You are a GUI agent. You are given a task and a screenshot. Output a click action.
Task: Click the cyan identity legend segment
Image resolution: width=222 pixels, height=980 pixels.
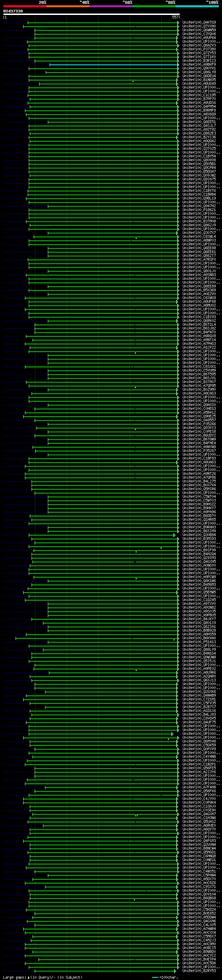pyautogui.click(x=197, y=6)
